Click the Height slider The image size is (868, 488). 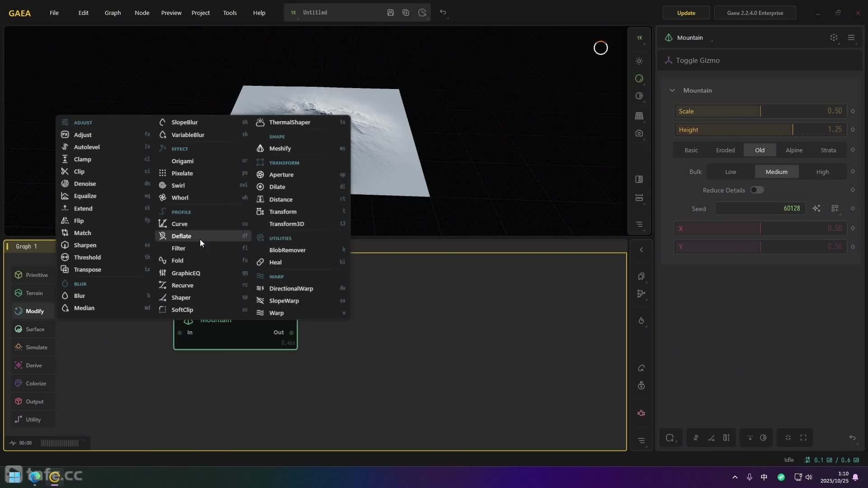click(x=759, y=130)
